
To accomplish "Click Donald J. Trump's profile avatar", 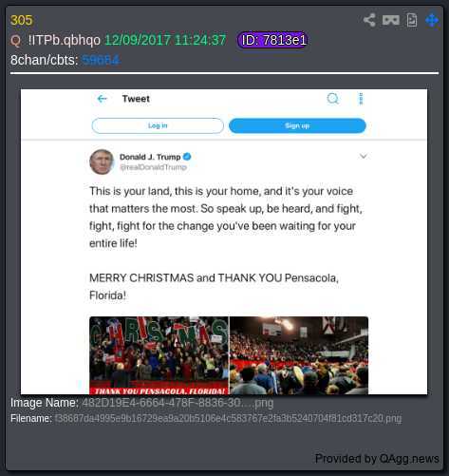I will pyautogui.click(x=102, y=162).
